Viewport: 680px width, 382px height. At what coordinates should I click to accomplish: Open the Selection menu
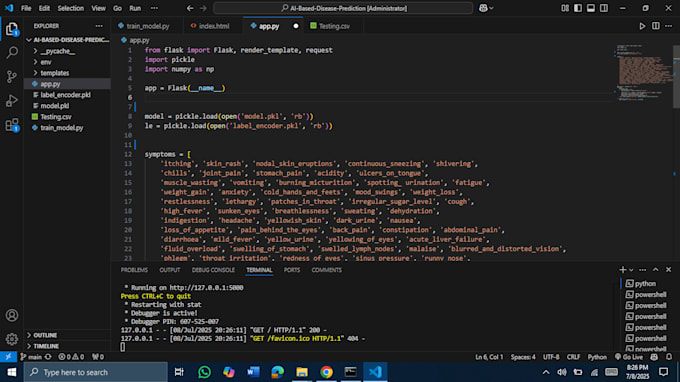71,8
